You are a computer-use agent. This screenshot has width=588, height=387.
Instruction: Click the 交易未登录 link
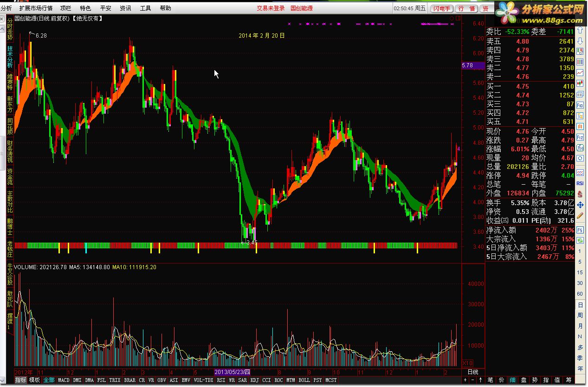(x=271, y=8)
